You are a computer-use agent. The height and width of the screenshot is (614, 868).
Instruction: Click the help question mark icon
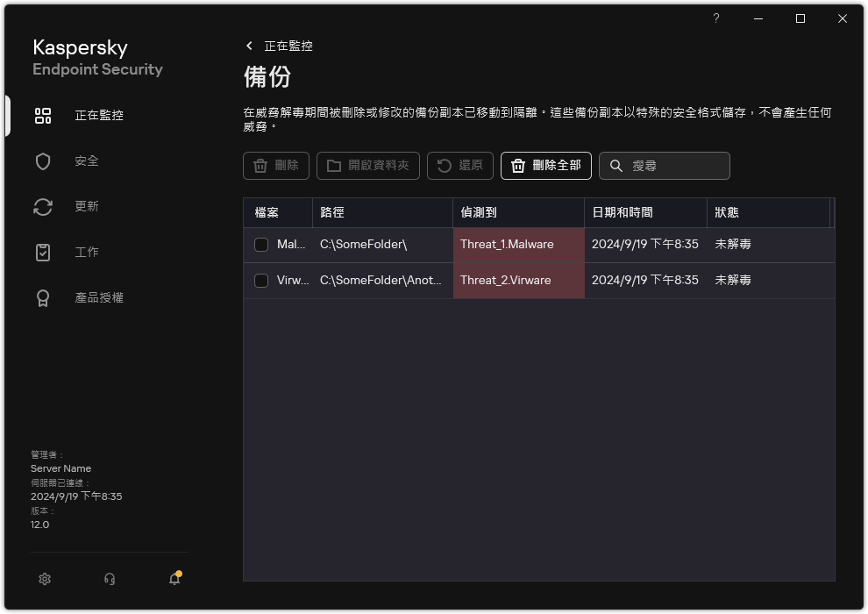click(x=715, y=18)
